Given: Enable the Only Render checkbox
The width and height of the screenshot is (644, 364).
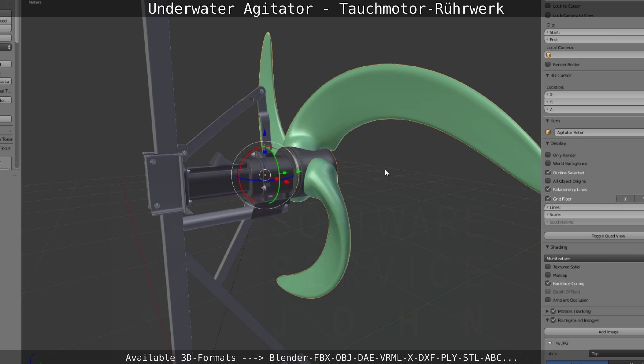Looking at the screenshot, I should [548, 155].
